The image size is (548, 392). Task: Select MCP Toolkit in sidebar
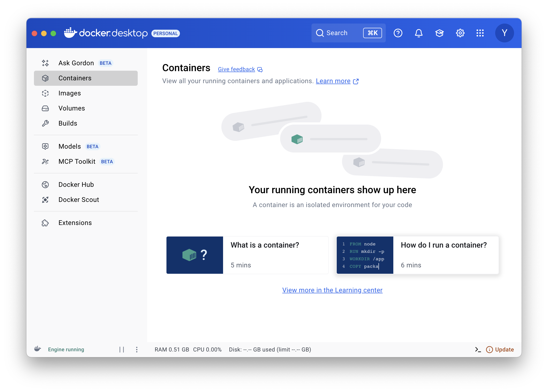(x=77, y=161)
